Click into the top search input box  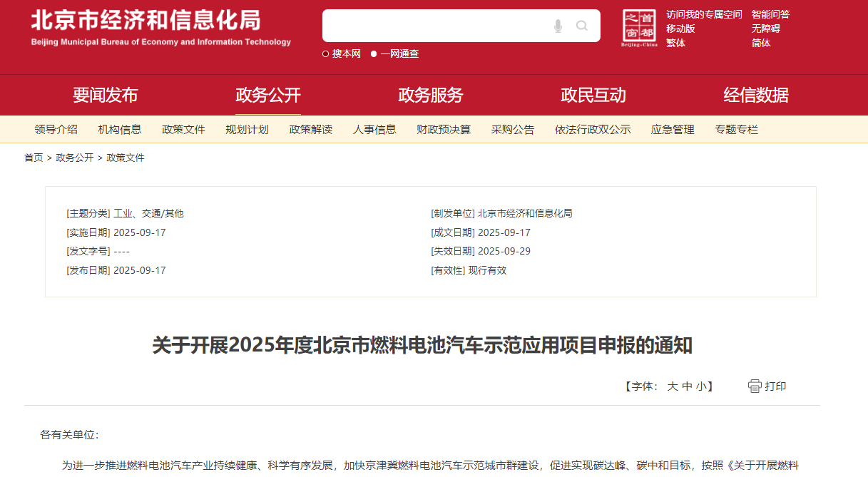click(435, 26)
